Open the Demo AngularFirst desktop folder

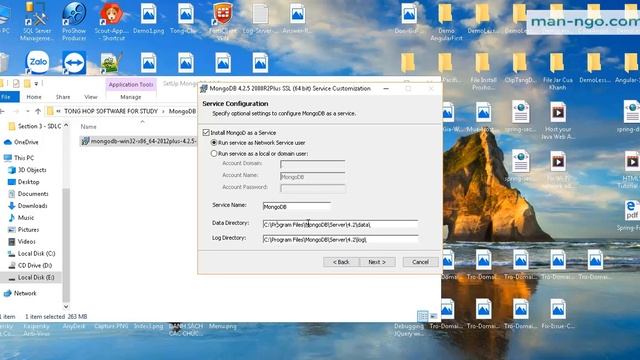click(x=446, y=21)
